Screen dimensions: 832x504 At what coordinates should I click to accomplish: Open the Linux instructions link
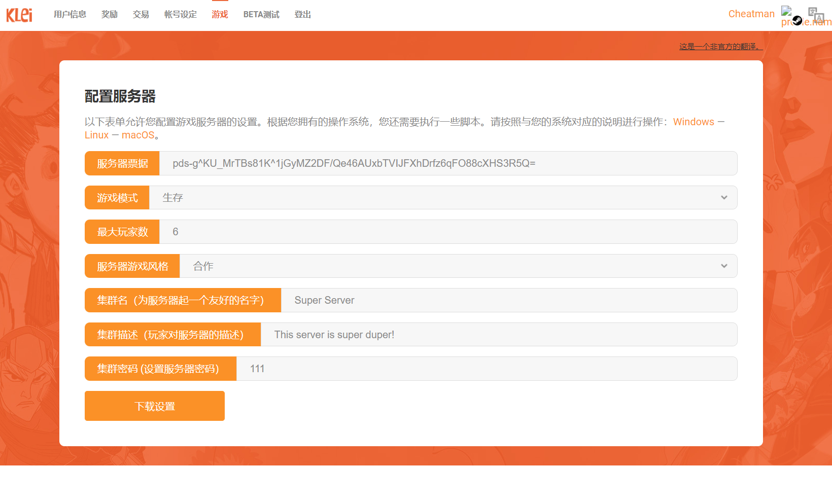pyautogui.click(x=96, y=135)
